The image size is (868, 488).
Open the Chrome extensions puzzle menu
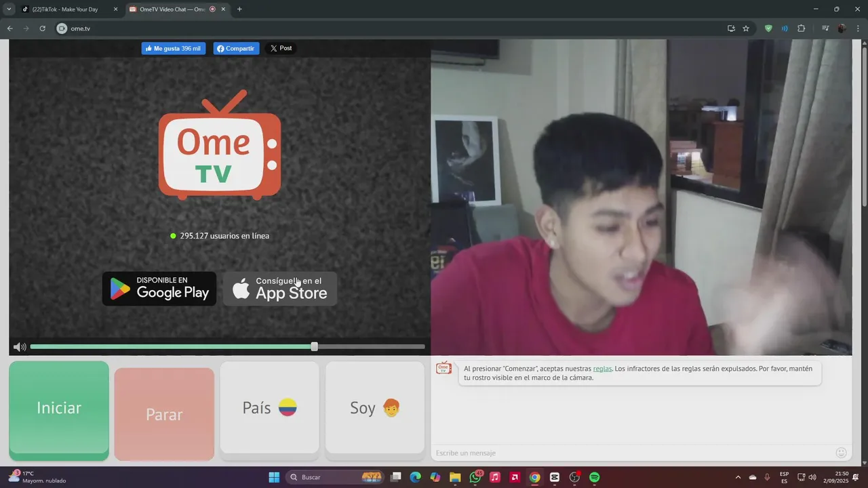tap(802, 28)
